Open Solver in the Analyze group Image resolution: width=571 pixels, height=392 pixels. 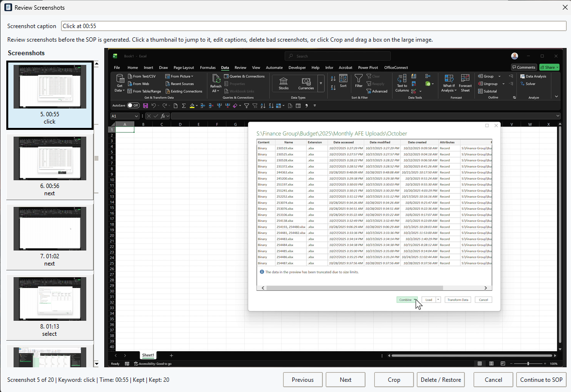click(x=528, y=84)
